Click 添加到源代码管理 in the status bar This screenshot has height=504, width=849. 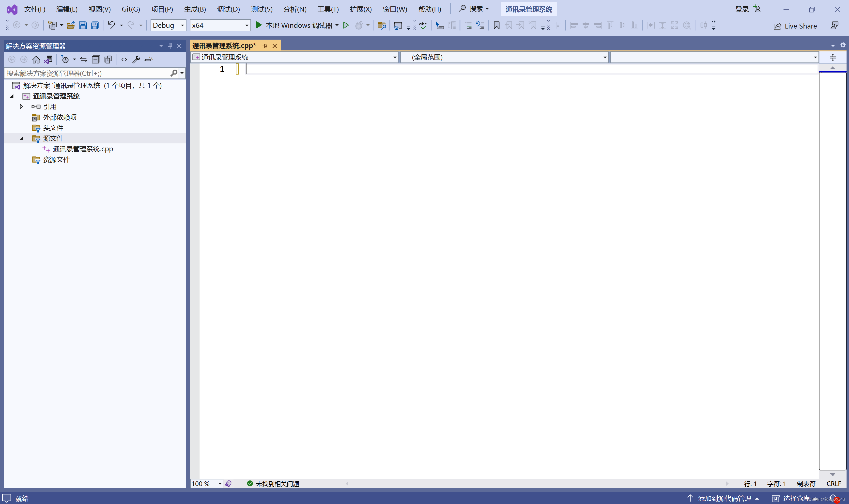tap(723, 498)
